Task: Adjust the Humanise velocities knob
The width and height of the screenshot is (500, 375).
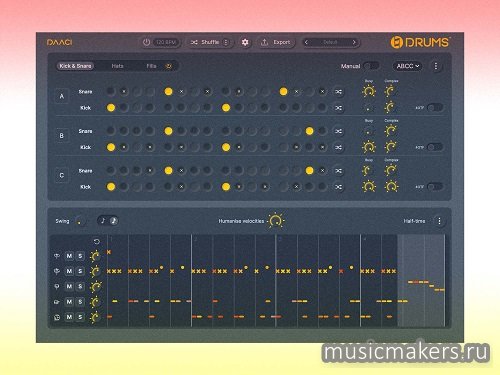Action: coord(276,221)
